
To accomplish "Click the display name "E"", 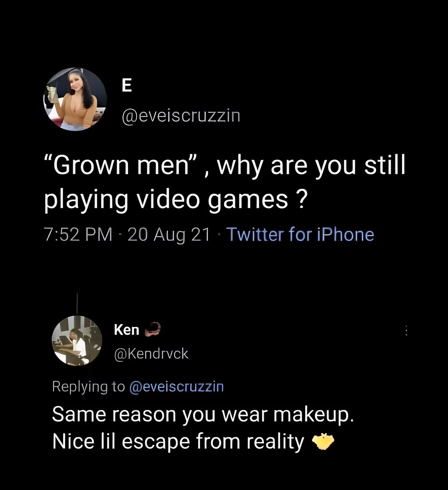I will (127, 85).
